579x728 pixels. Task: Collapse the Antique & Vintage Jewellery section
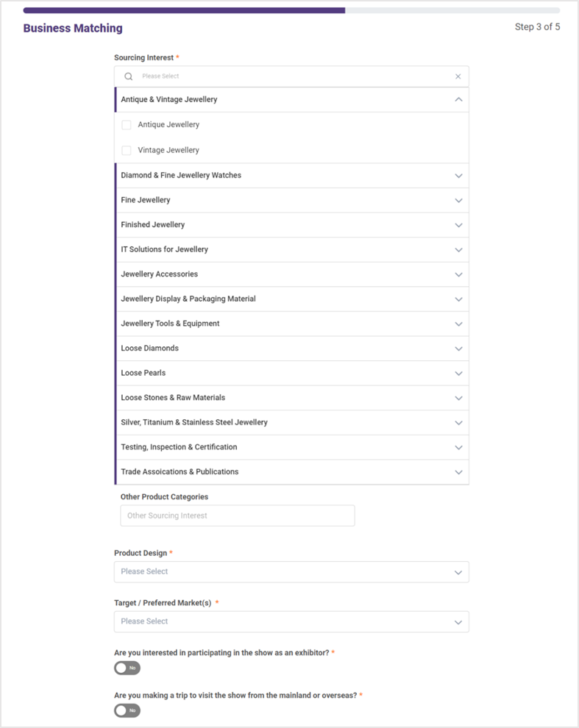tap(458, 99)
